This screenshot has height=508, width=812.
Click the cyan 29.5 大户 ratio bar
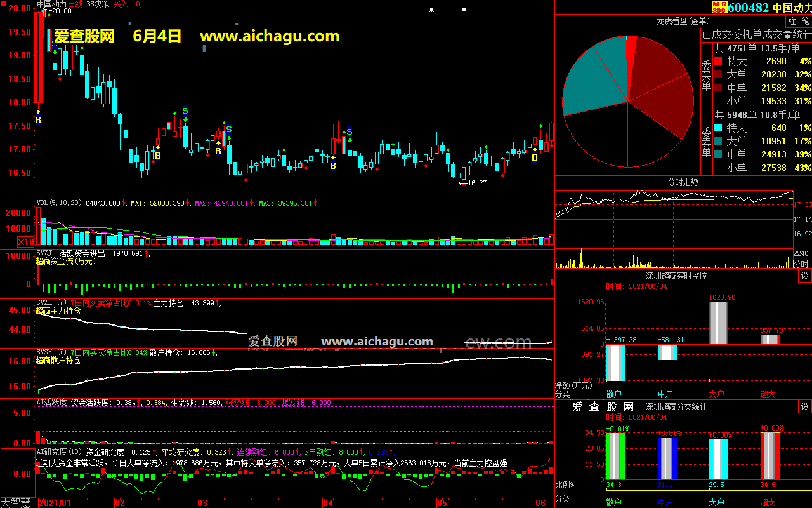pos(718,459)
